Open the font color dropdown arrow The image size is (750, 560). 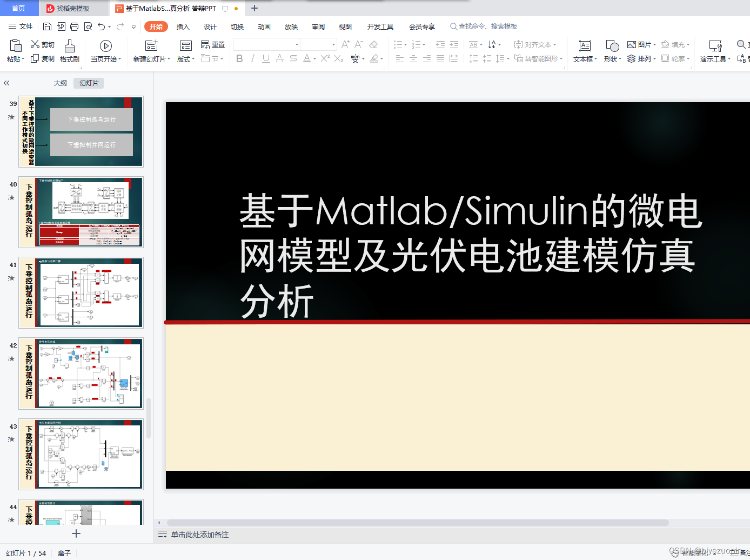(x=314, y=59)
